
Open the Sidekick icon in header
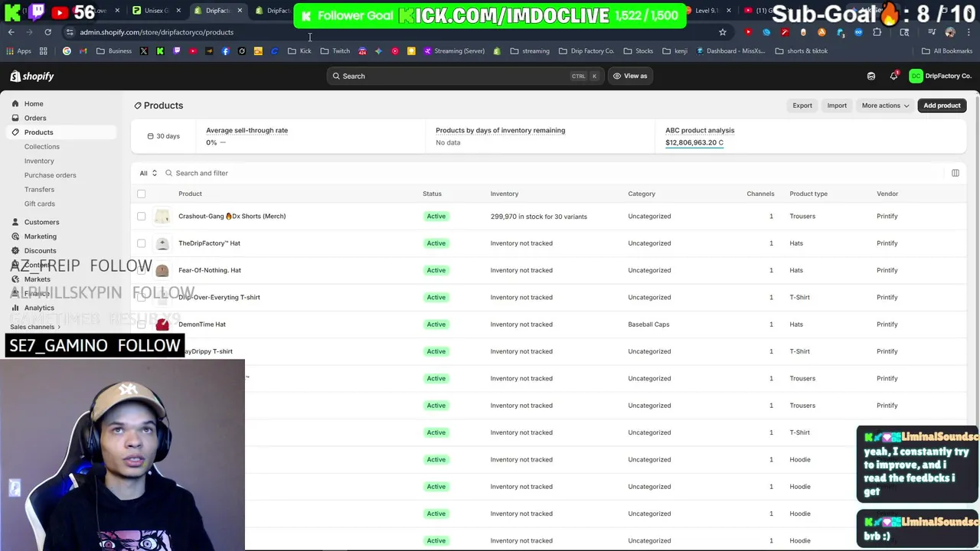click(x=871, y=76)
